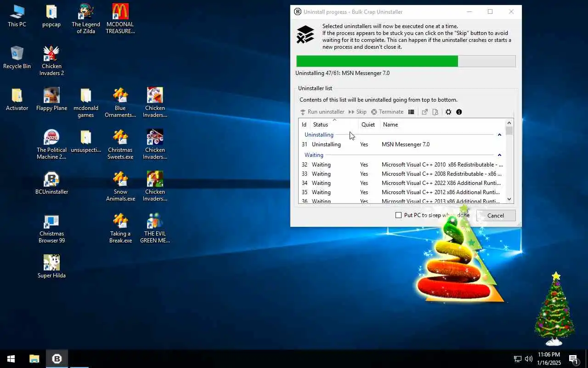This screenshot has width=588, height=368.
Task: Select the popcap folder icon
Action: 51,16
